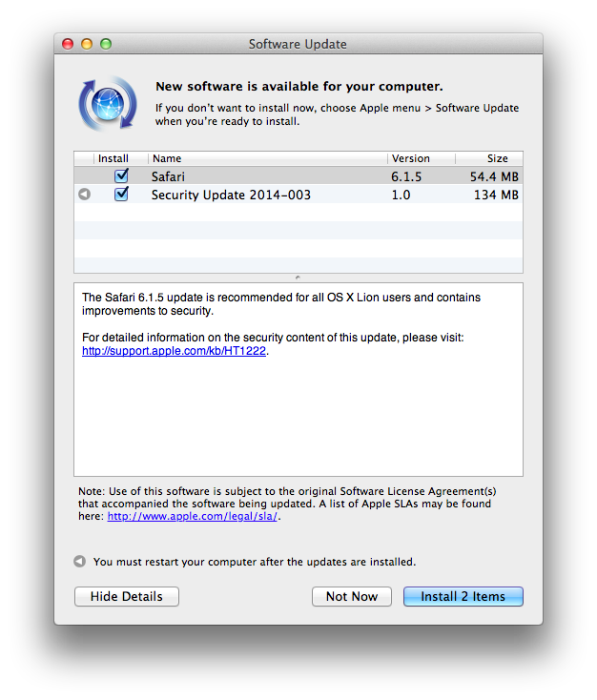The image size is (597, 700).
Task: Zoom the Software Update window
Action: click(106, 44)
